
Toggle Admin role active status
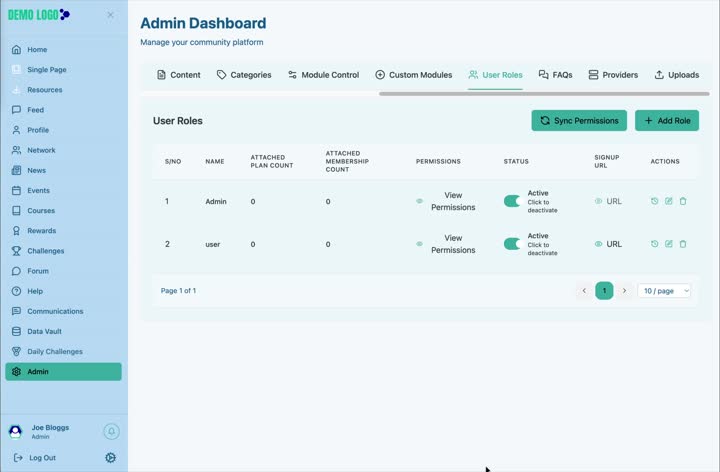click(x=512, y=201)
